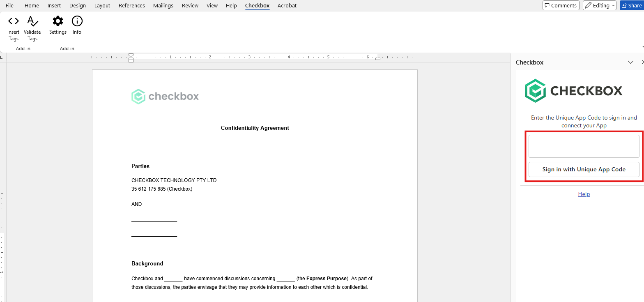Select the right indent marker on ruler
This screenshot has width=644, height=302.
pyautogui.click(x=378, y=58)
